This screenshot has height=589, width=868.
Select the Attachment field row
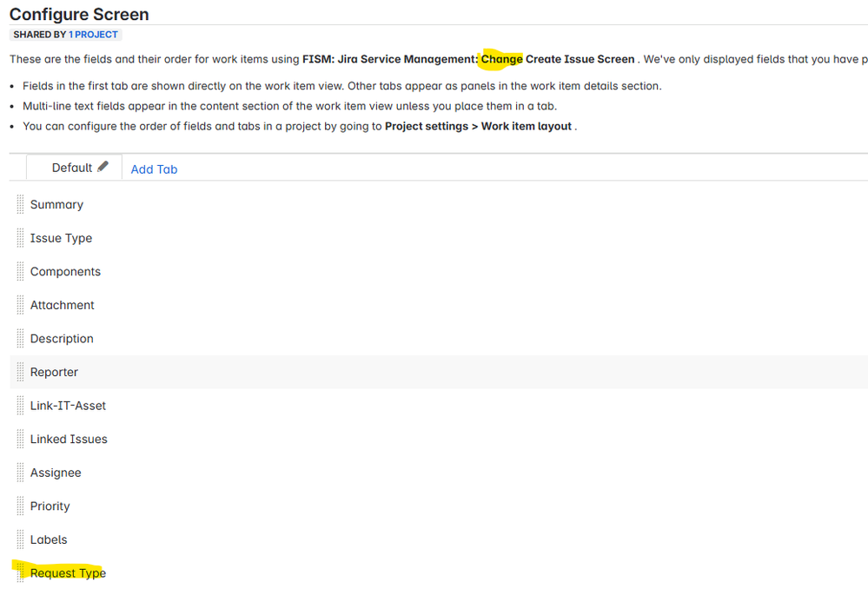(x=439, y=305)
